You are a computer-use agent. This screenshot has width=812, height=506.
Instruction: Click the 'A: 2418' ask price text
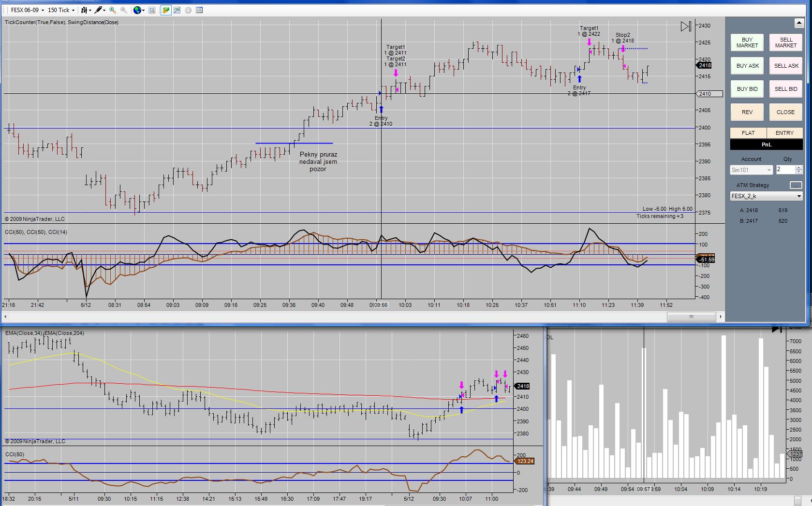[749, 210]
